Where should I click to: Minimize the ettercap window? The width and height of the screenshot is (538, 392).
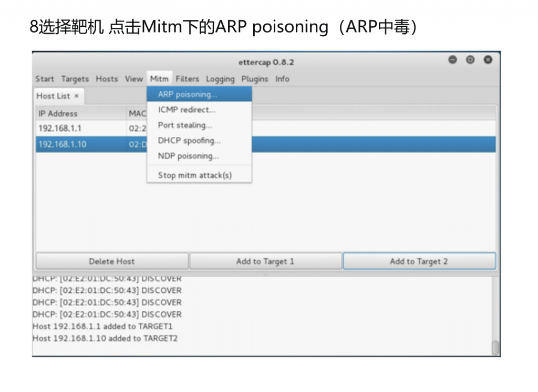[452, 60]
